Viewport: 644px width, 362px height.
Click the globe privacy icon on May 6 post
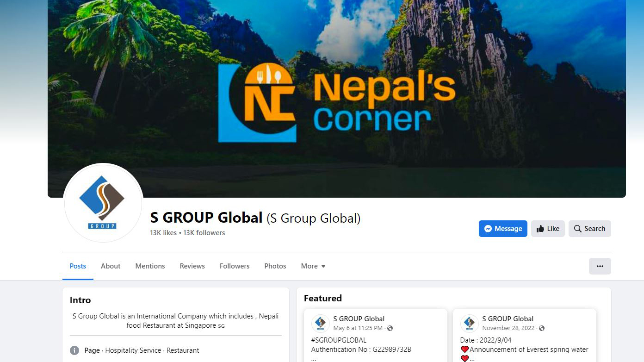pyautogui.click(x=390, y=328)
